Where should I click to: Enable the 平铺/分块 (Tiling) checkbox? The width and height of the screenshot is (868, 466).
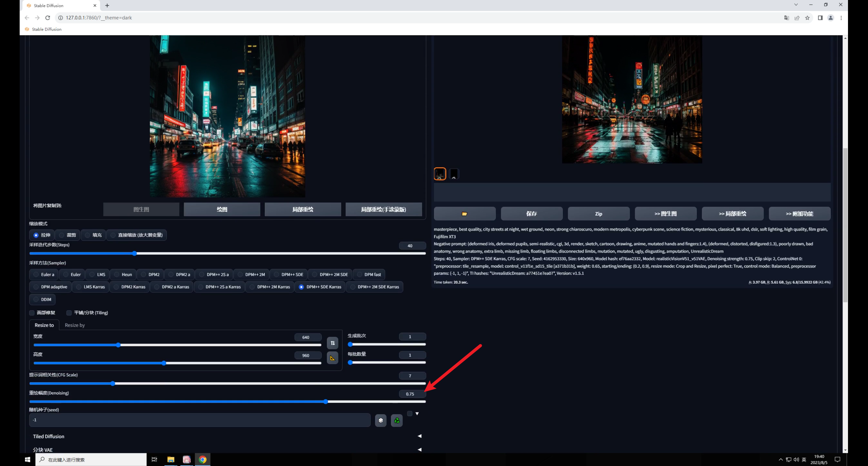coord(69,313)
